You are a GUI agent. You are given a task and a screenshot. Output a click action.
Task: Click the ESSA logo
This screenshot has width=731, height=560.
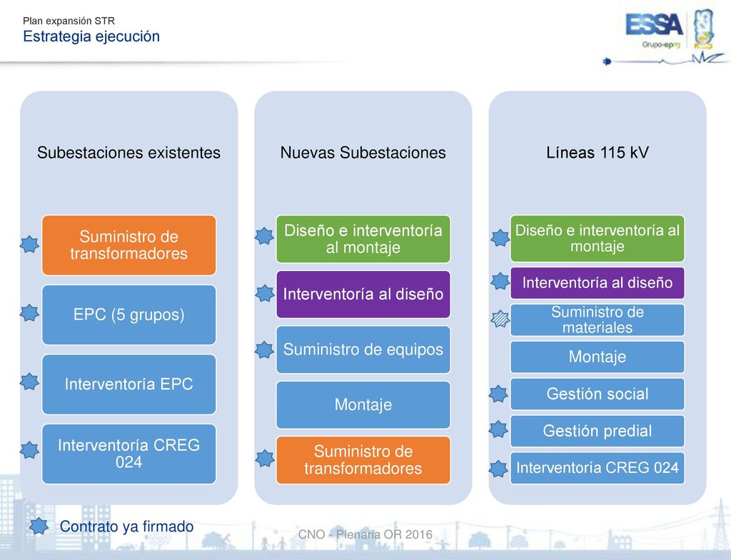654,25
